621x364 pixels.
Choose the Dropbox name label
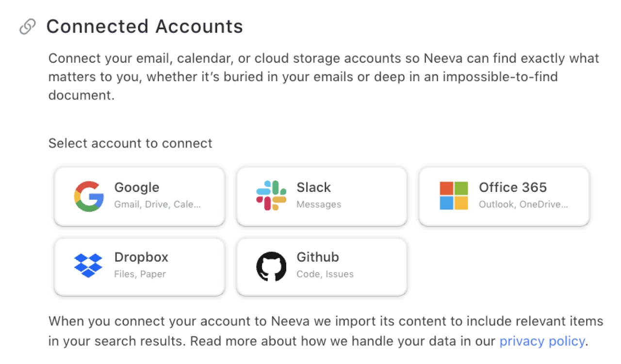coord(141,257)
